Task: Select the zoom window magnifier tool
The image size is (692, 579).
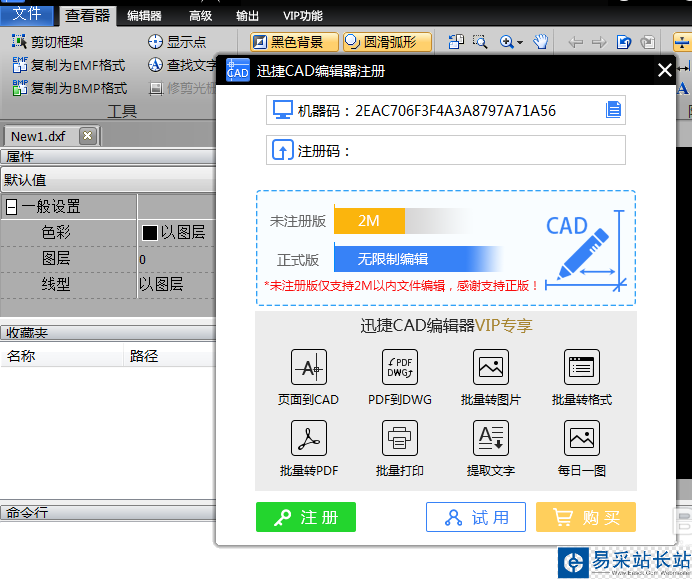Action: tap(480, 42)
